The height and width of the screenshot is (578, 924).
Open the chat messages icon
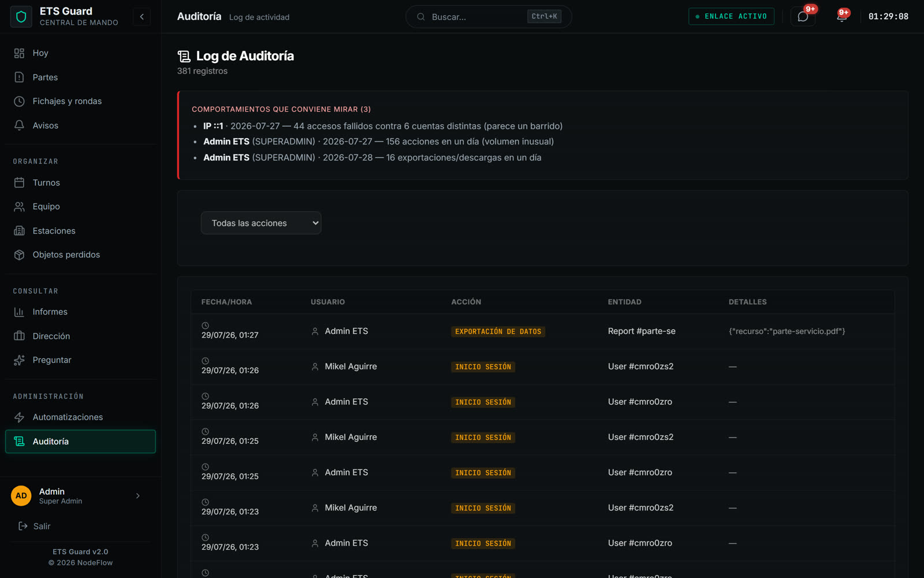coord(803,16)
